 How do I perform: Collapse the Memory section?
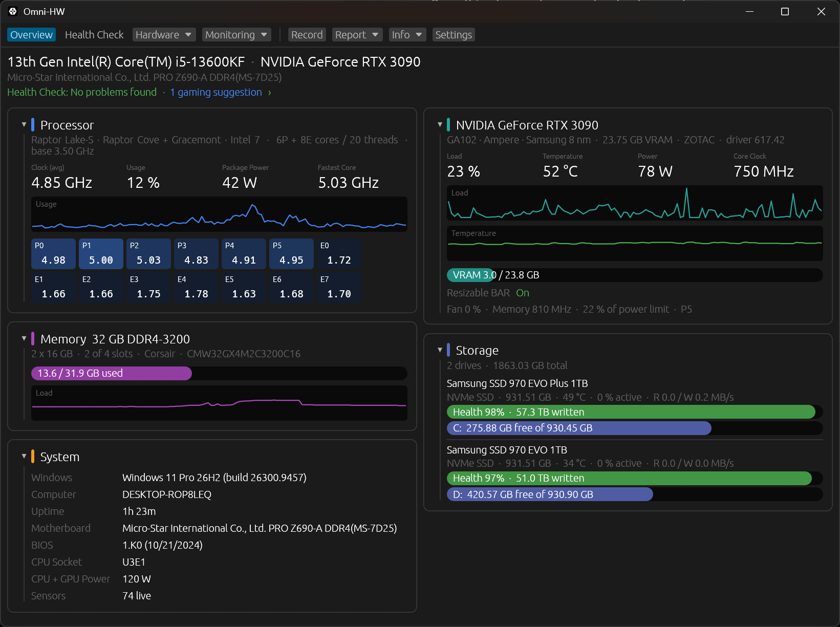[x=24, y=338]
